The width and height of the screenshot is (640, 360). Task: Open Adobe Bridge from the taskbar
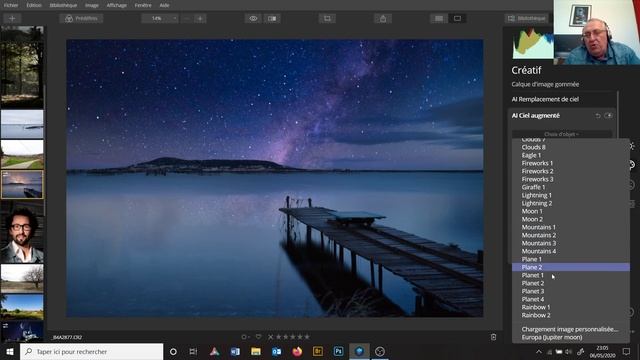pyautogui.click(x=318, y=351)
